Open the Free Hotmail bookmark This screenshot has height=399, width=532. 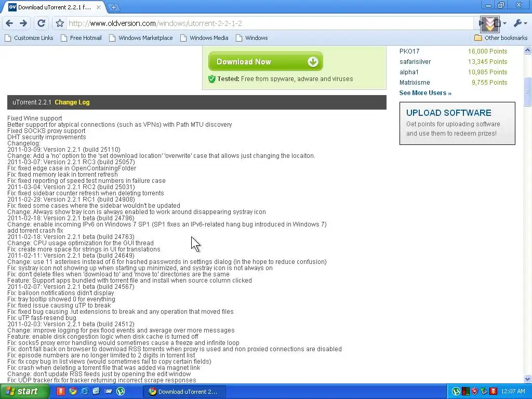82,38
